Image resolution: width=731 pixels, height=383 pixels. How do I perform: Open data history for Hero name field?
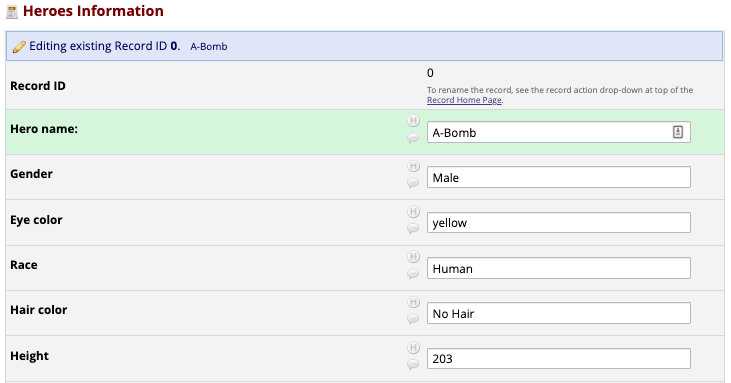click(413, 121)
